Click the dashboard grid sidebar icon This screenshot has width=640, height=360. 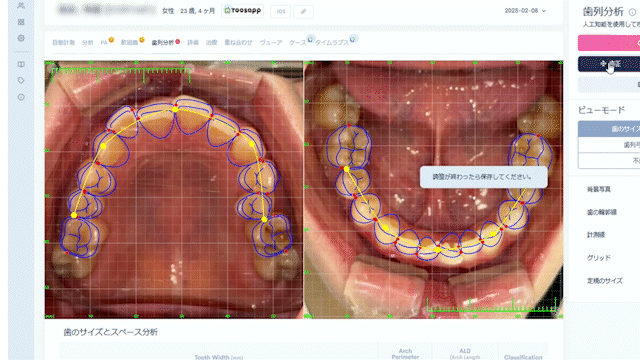[x=21, y=22]
